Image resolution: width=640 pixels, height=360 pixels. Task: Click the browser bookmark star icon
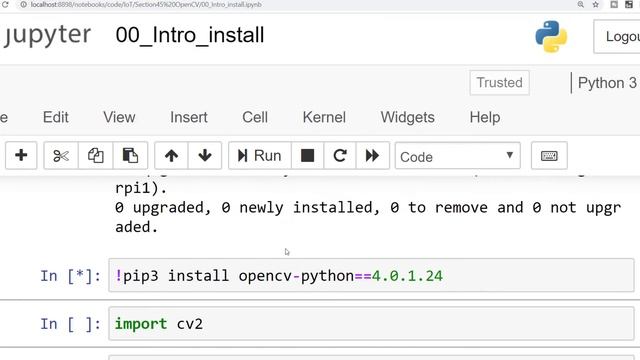coord(596,4)
